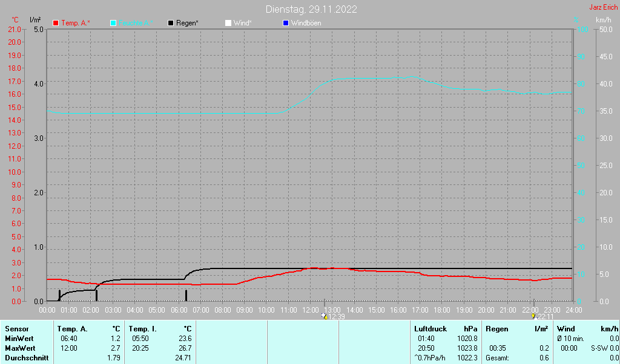Click the red °C axis unit label
The width and height of the screenshot is (620, 364).
click(x=15, y=20)
